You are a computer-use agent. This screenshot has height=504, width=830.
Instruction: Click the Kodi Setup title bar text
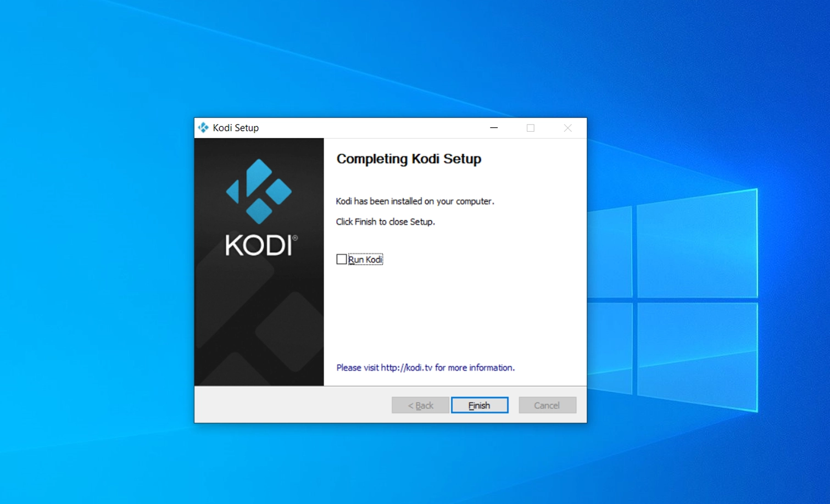[x=236, y=128]
